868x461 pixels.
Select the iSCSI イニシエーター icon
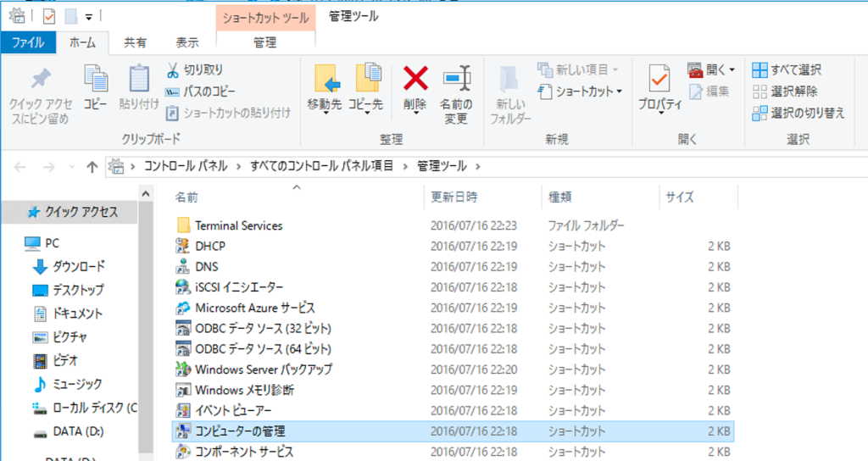pyautogui.click(x=183, y=286)
